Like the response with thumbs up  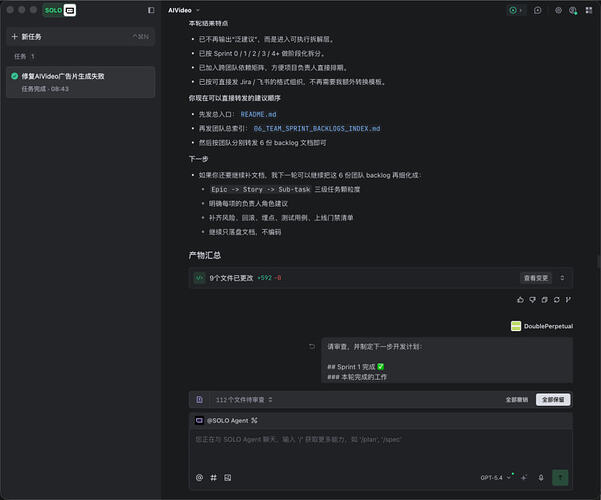coord(520,300)
